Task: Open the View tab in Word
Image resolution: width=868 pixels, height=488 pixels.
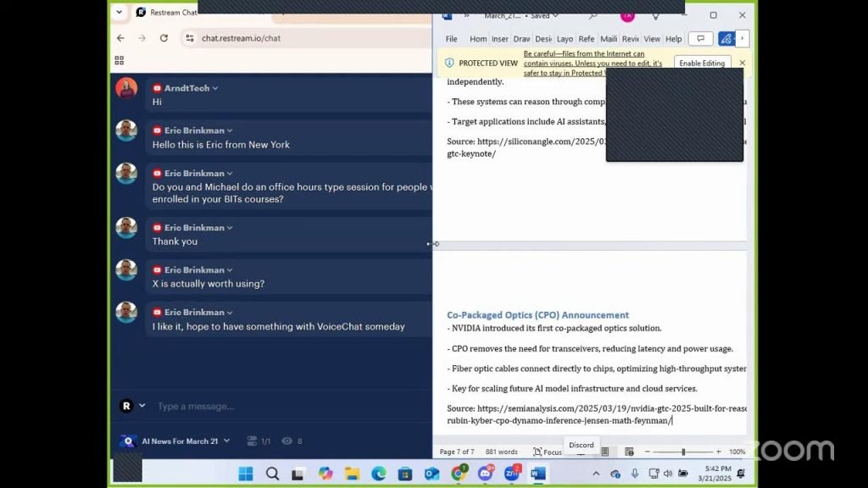Action: [652, 39]
